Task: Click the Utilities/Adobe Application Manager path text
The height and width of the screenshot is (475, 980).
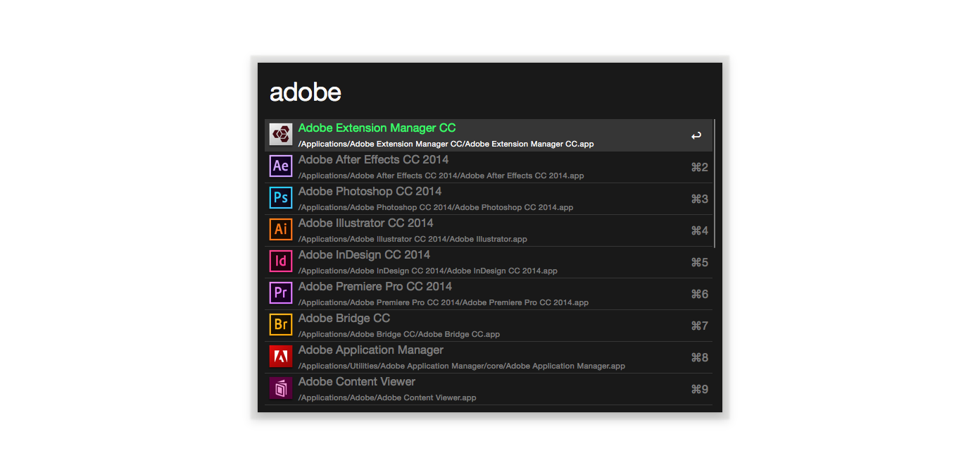Action: pyautogui.click(x=462, y=366)
